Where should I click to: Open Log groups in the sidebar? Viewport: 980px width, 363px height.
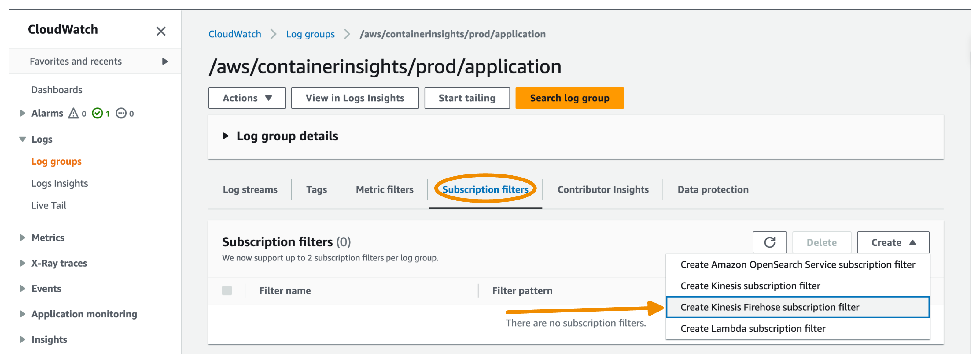[x=56, y=161]
